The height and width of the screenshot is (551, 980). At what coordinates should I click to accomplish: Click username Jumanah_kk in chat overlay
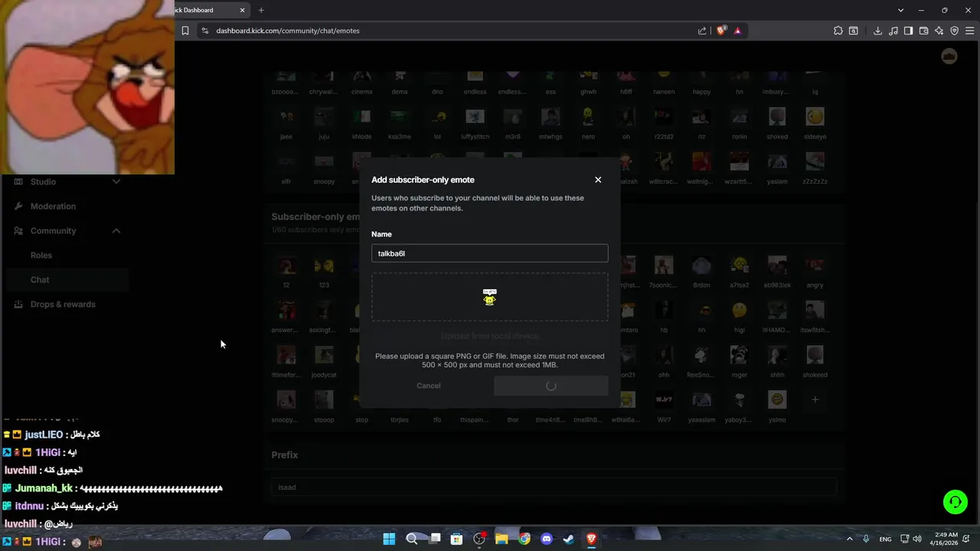click(x=44, y=488)
